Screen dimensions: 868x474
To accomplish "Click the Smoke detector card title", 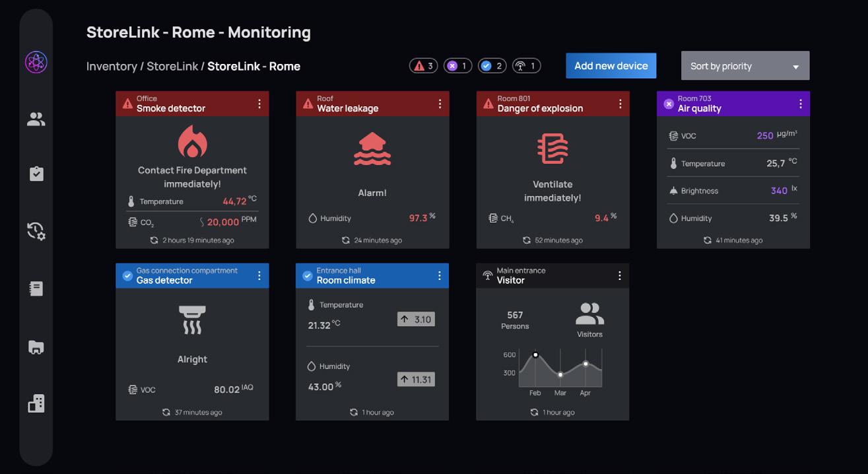I will coord(171,108).
